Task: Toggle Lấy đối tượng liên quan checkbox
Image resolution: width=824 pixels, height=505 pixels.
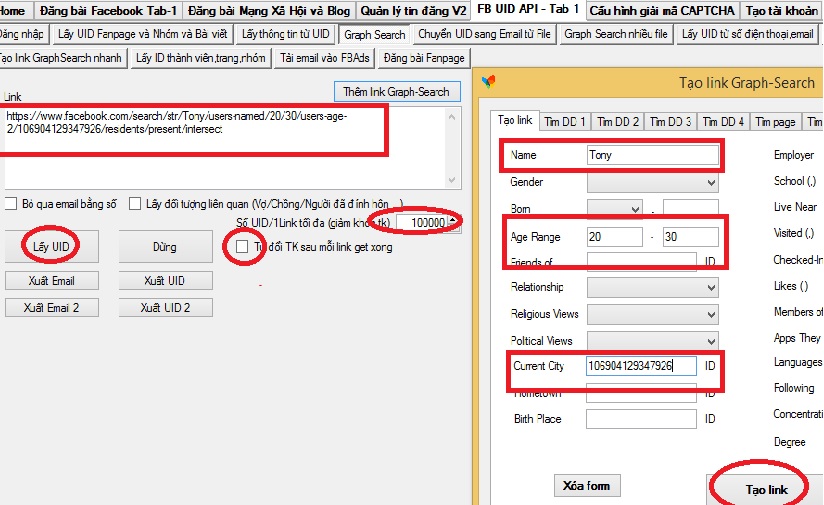Action: tap(135, 203)
